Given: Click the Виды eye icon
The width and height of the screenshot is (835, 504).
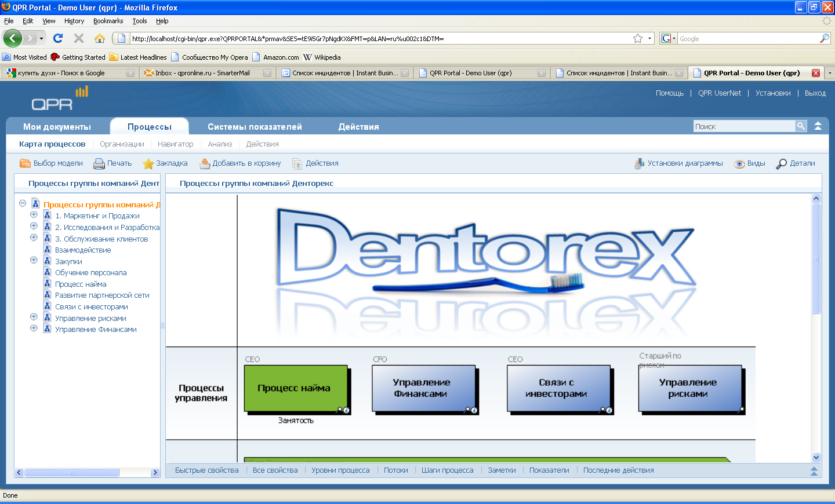Looking at the screenshot, I should pos(739,164).
